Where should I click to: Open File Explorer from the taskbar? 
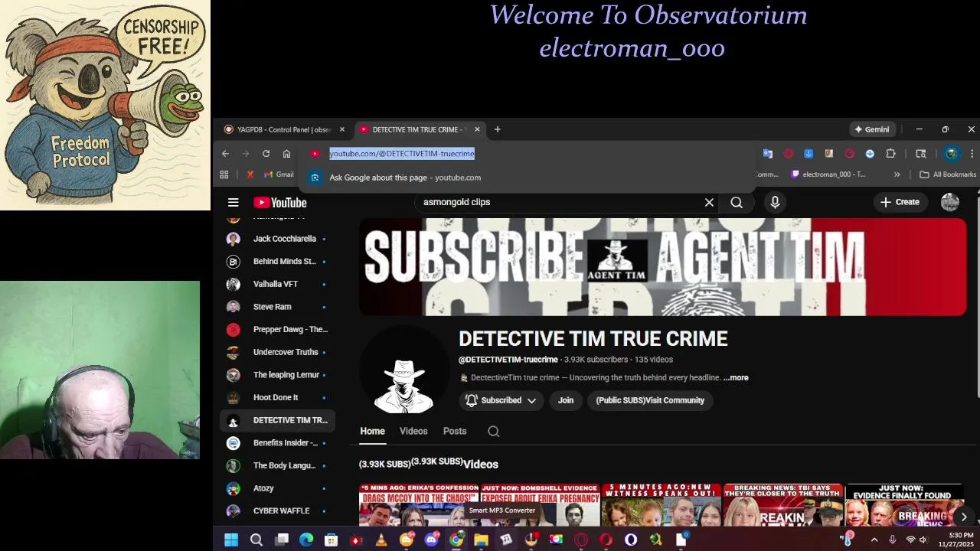pos(481,540)
